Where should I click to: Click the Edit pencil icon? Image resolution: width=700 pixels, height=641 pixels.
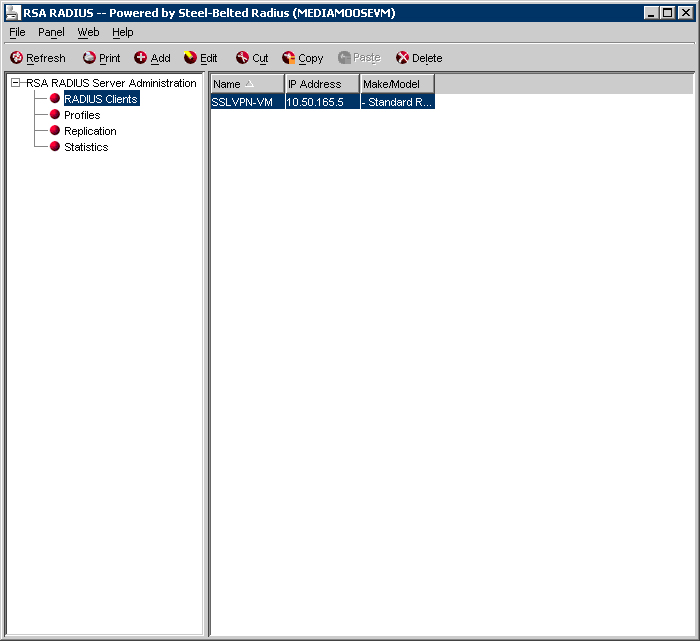click(190, 58)
